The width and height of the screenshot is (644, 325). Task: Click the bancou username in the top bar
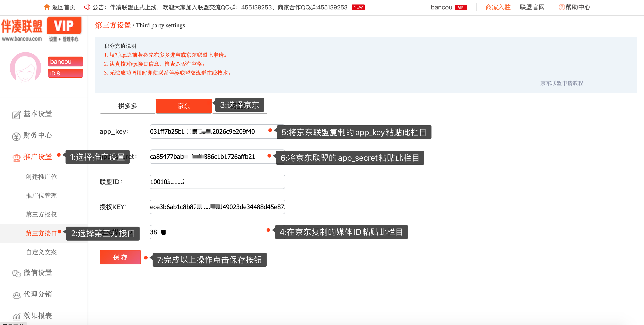click(x=441, y=7)
